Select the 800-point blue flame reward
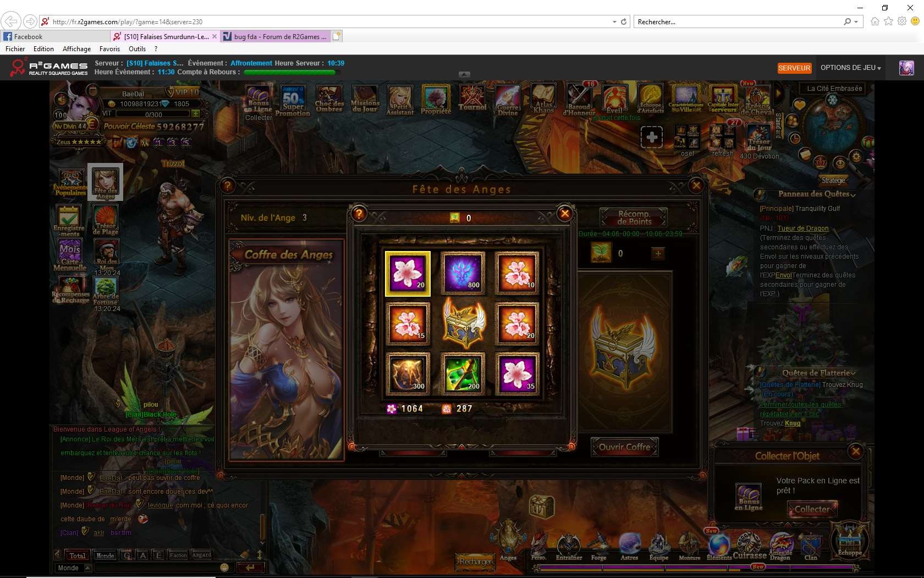Viewport: 924px width, 578px height. coord(462,272)
